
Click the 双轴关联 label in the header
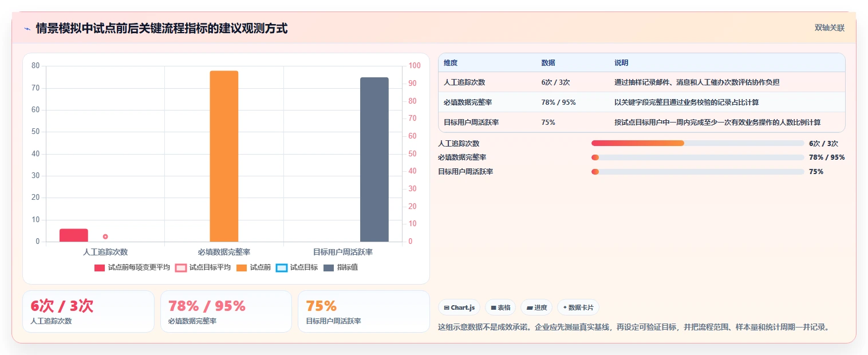coord(829,27)
